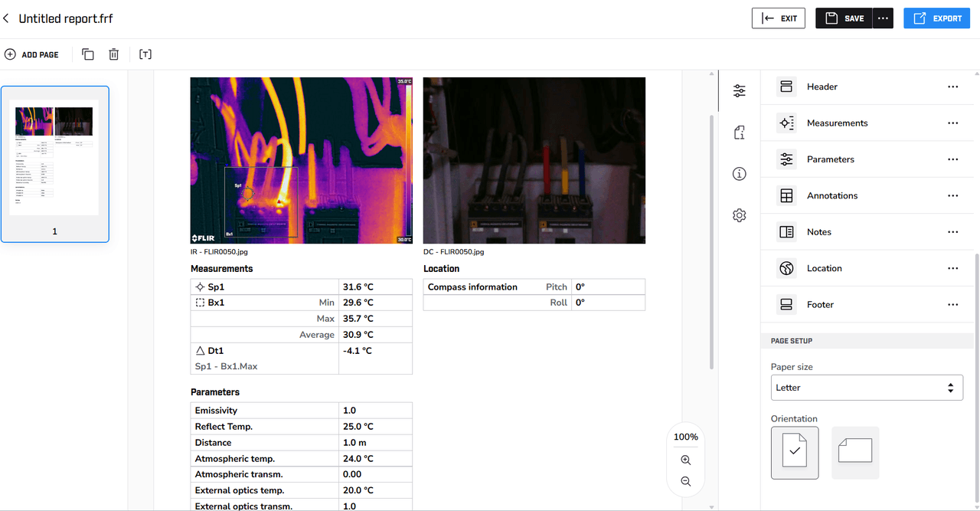Open the page properties sidebar panel
The height and width of the screenshot is (511, 980).
(739, 132)
